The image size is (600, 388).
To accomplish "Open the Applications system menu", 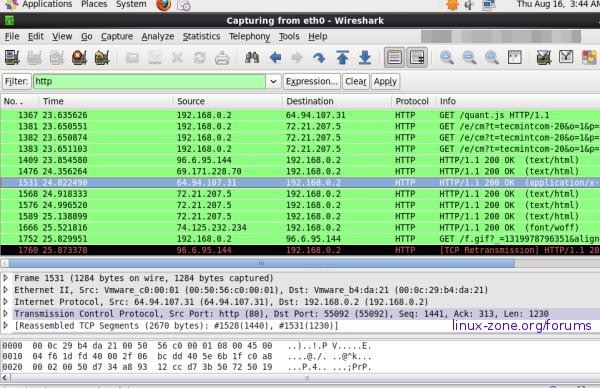I will (x=47, y=4).
